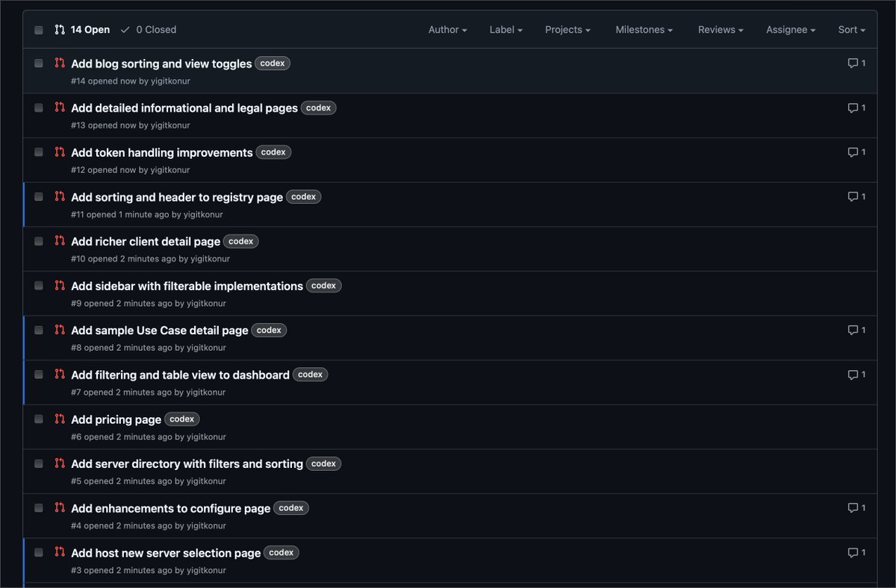Screen dimensions: 896x588
Task: Click pull request icon for #5 server directory
Action: tap(60, 463)
